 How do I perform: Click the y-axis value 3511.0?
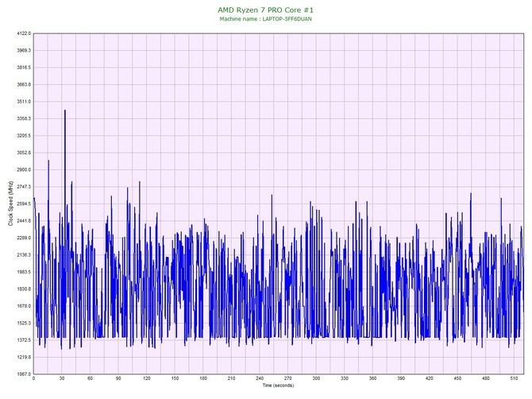coord(24,102)
